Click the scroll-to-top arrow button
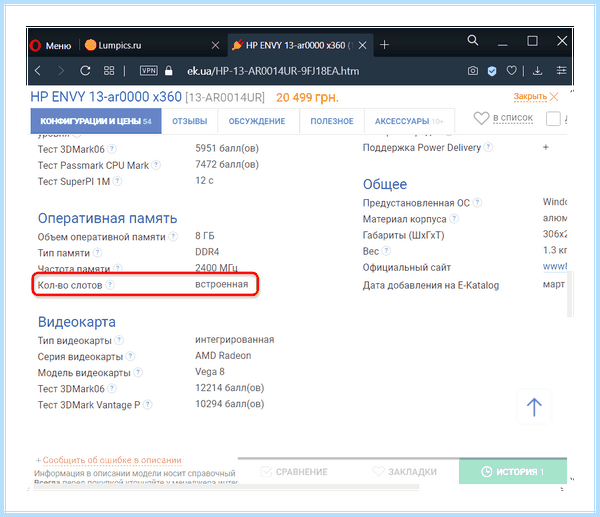The width and height of the screenshot is (600, 517). tap(534, 407)
